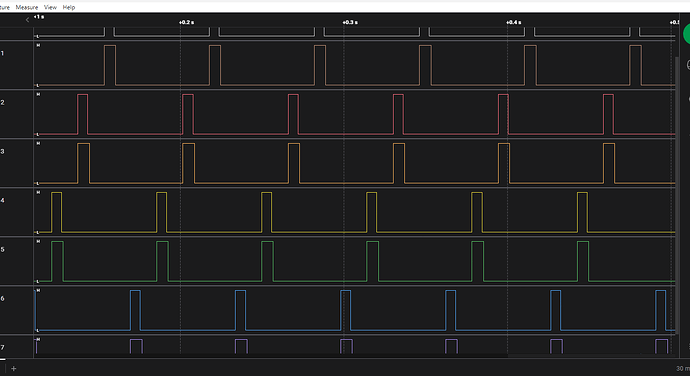
Task: Open the View menu
Action: click(50, 7)
